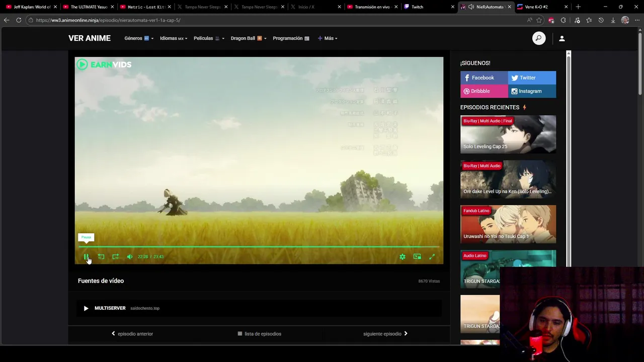Open browser downloads icon
The width and height of the screenshot is (644, 362).
coord(613,20)
